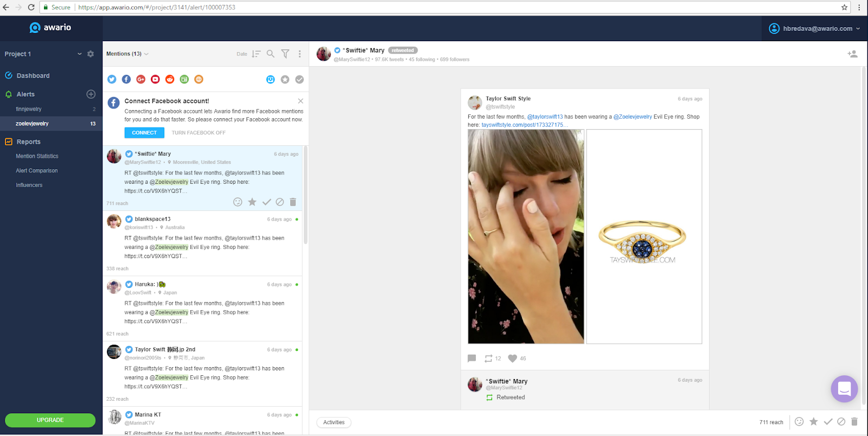Toggle Facebook source filter
Viewport: 868px width, 436px height.
tap(126, 79)
